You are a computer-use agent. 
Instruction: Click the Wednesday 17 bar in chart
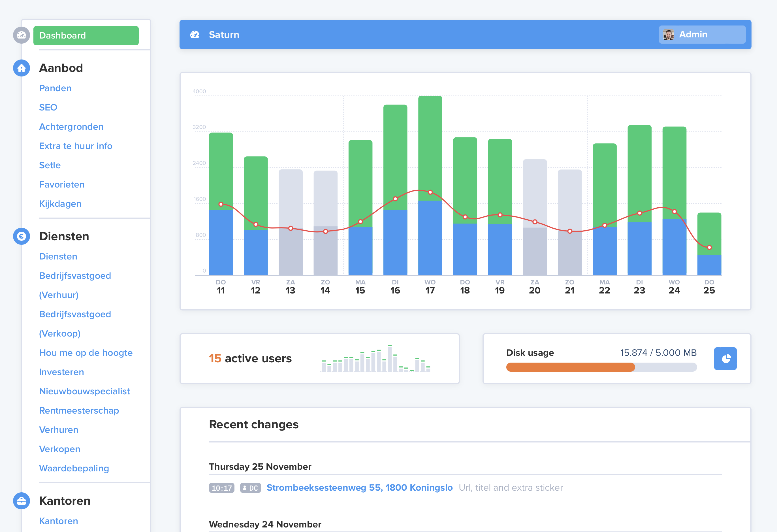click(430, 150)
